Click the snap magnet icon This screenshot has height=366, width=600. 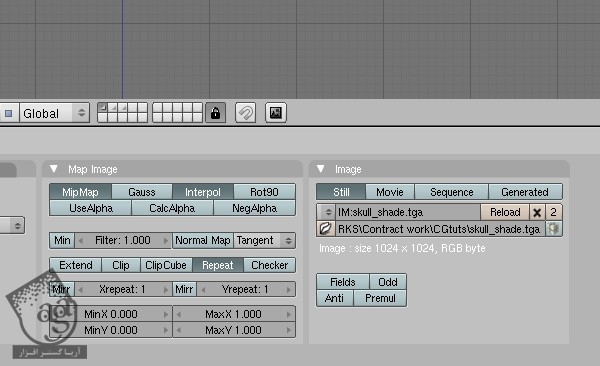pyautogui.click(x=245, y=113)
